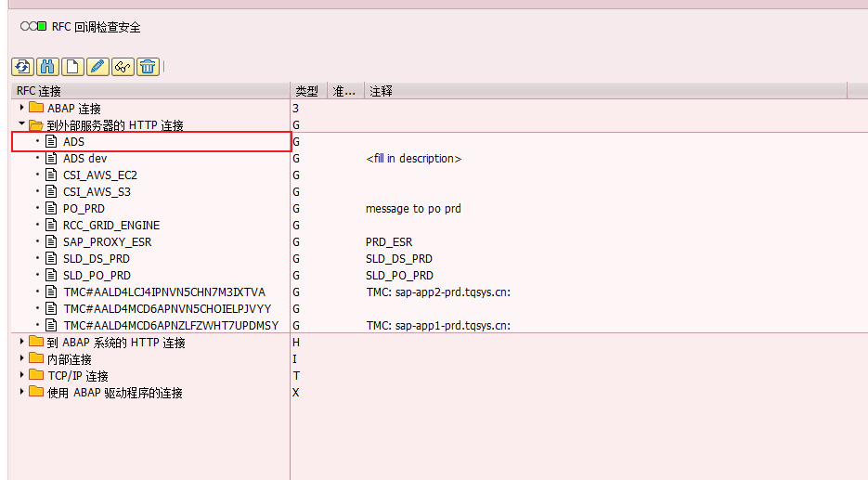868x480 pixels.
Task: Click the Find binoculars icon
Action: pyautogui.click(x=47, y=66)
